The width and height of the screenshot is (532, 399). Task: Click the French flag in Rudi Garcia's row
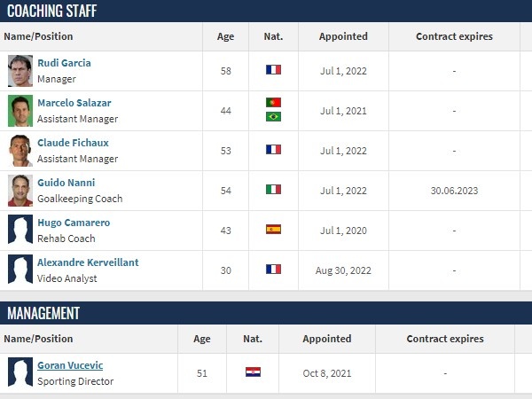point(273,69)
